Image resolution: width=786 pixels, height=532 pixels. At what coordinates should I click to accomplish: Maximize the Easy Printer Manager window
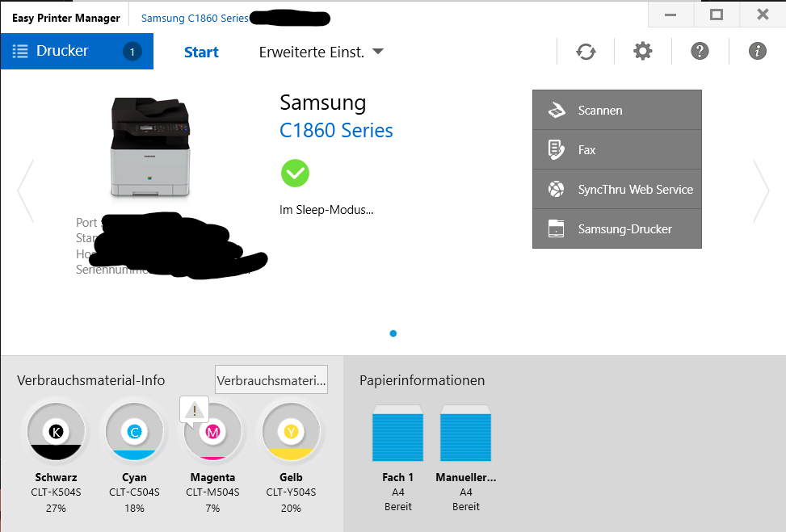tap(717, 15)
